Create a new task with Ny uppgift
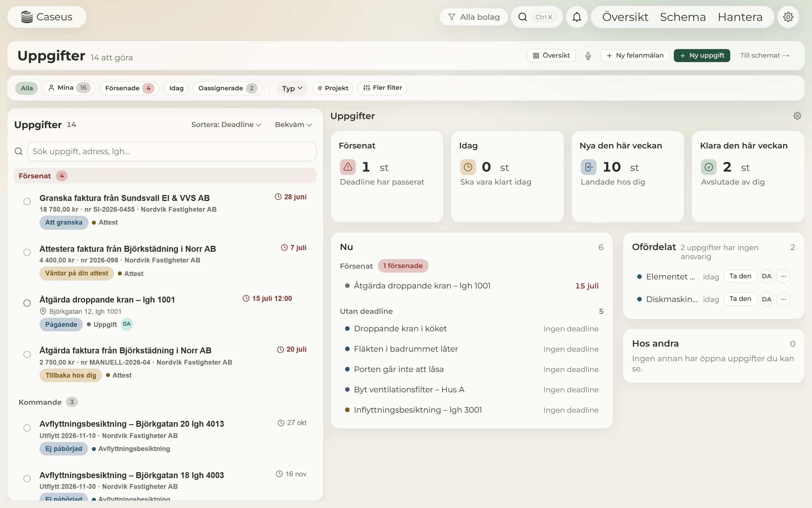Screen dimensions: 812x508 click(x=701, y=56)
